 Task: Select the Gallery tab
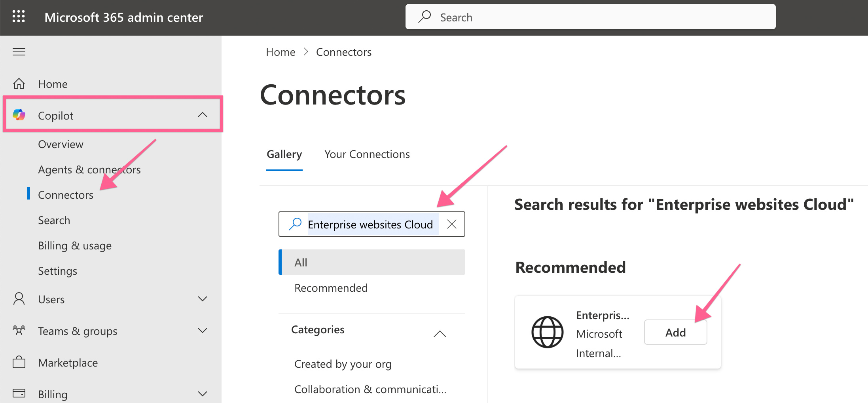(x=284, y=154)
